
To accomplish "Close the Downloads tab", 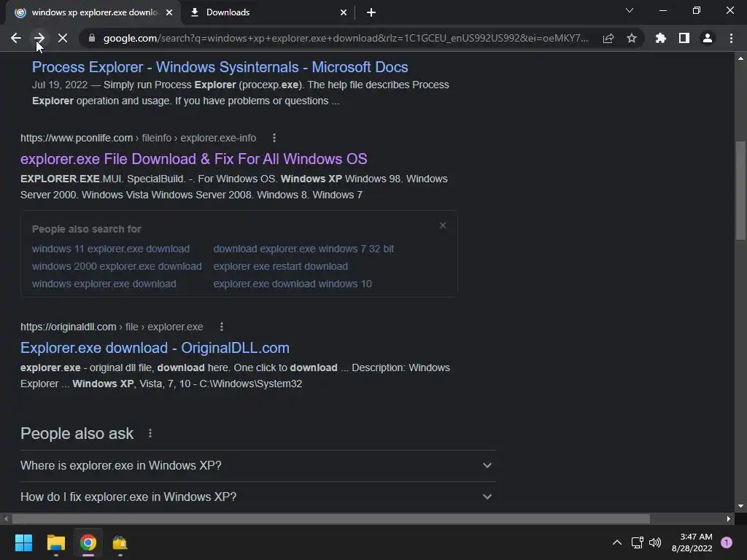I will click(344, 12).
